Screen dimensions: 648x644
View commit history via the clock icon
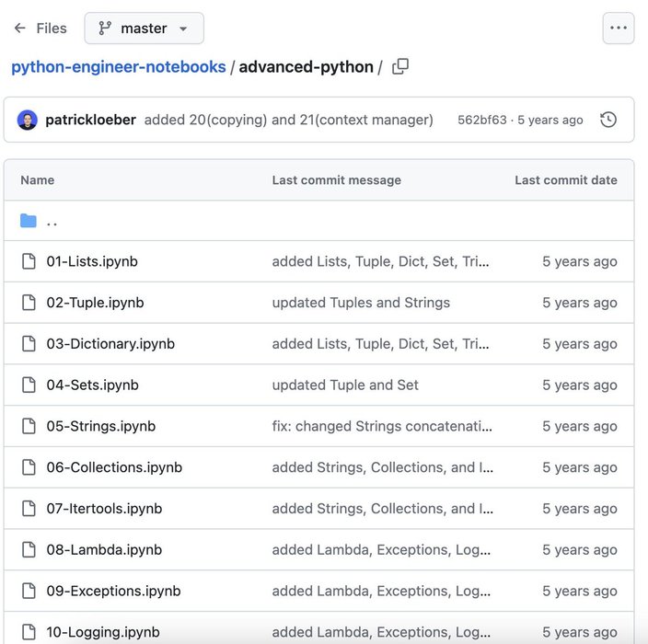(607, 120)
